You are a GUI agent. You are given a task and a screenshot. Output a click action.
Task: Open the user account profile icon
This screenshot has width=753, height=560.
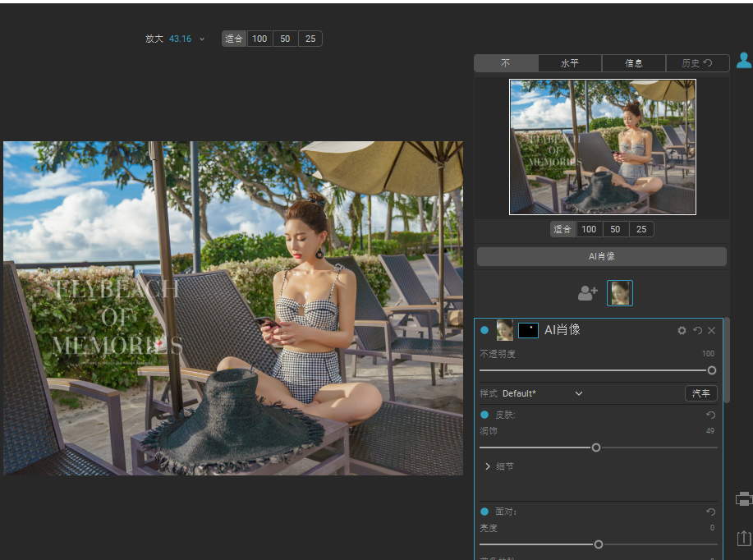coord(744,60)
